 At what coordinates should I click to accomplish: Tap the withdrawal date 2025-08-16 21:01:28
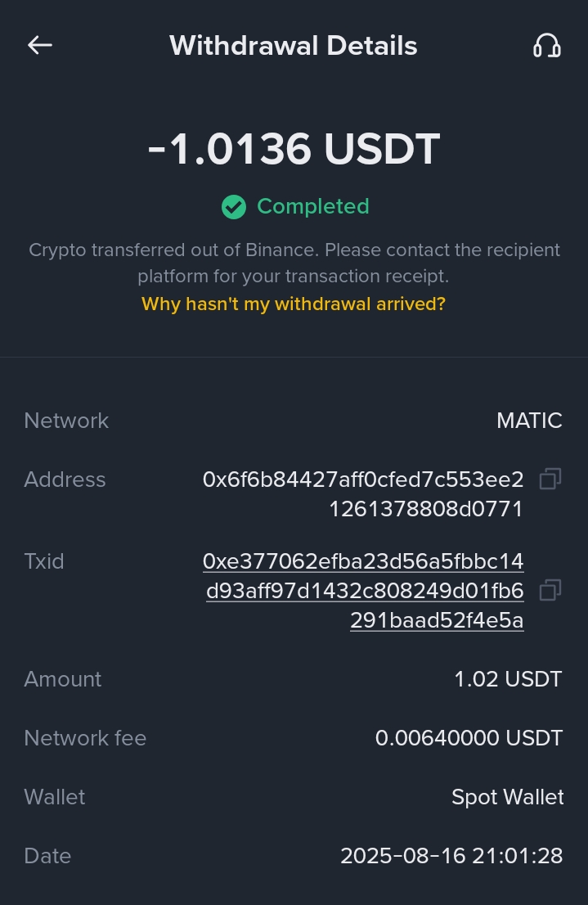(451, 856)
